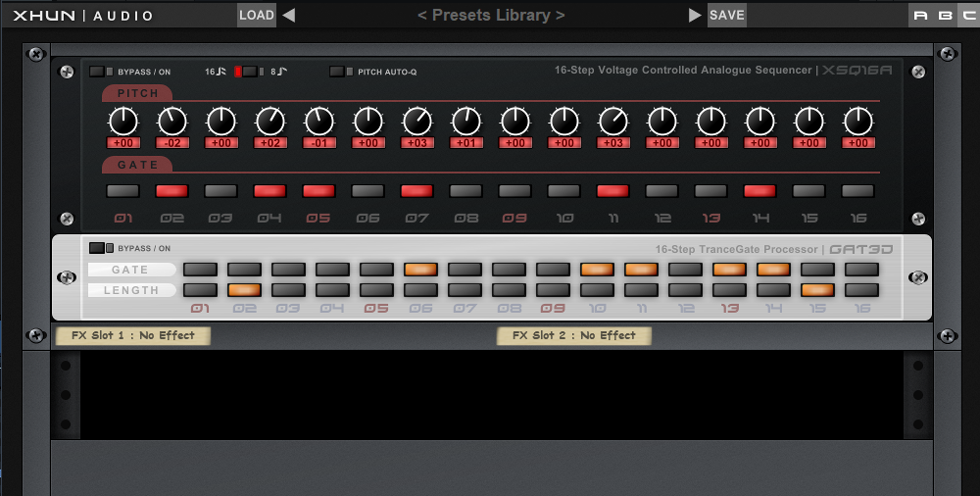Disable the lit TranceGate GATE step 13
The image size is (980, 496).
tap(729, 270)
